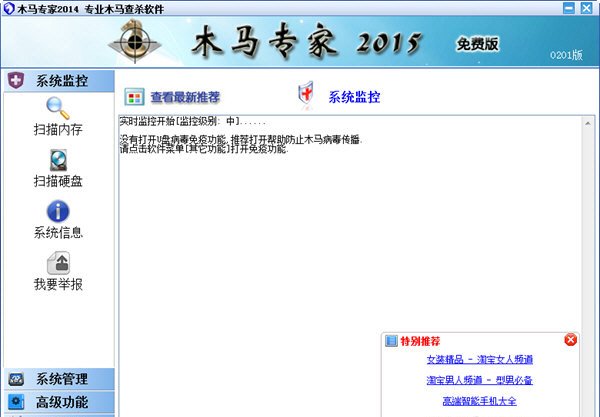600x417 pixels.
Task: Click the 特别推荐 red title text
Action: coord(420,341)
